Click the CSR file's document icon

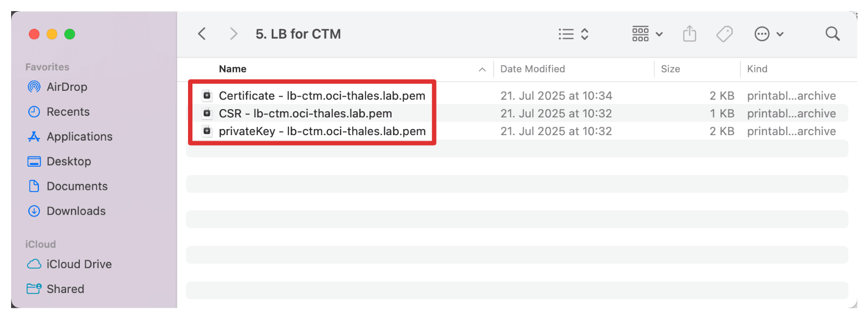click(x=207, y=114)
